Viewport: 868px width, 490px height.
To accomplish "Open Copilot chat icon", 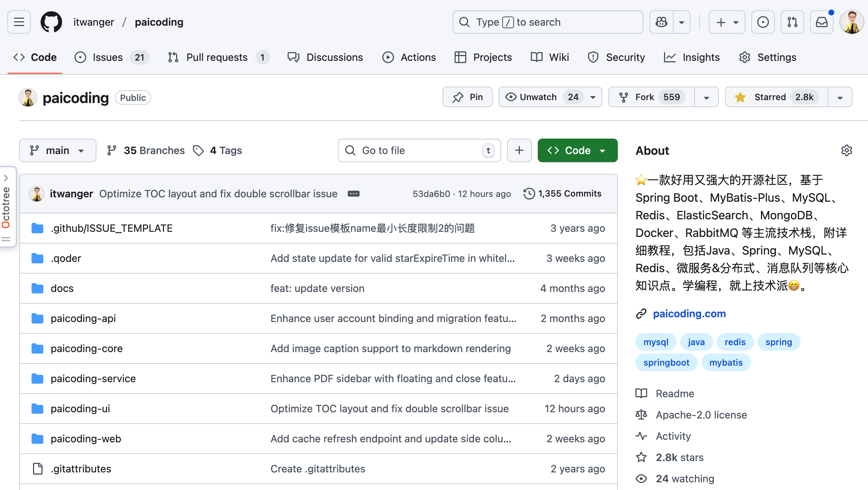I will [661, 22].
